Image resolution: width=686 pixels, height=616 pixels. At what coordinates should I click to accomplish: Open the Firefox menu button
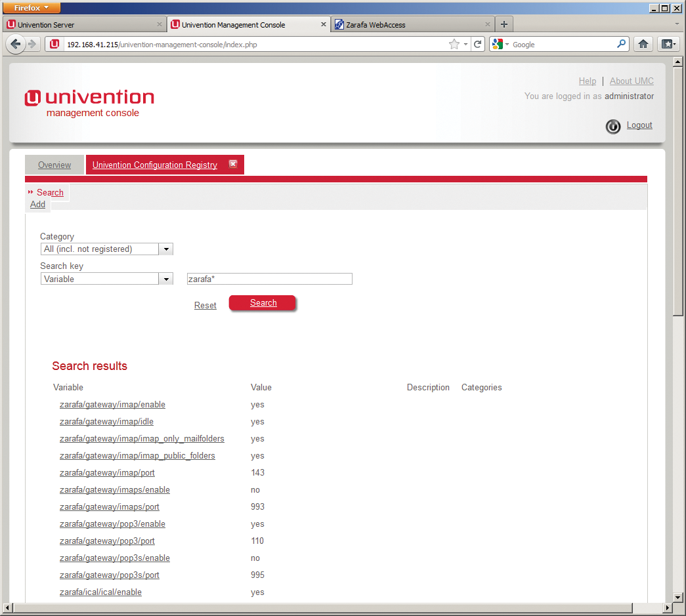tap(32, 8)
